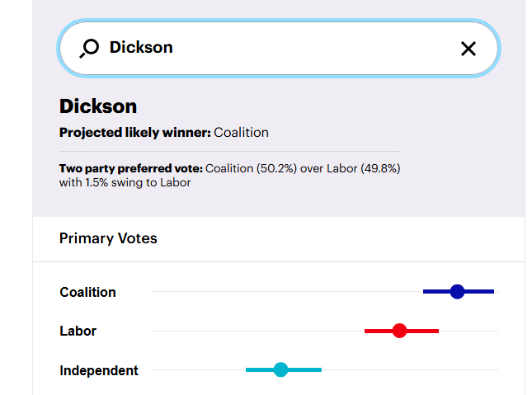Click the magnifying glass search icon

[89, 49]
